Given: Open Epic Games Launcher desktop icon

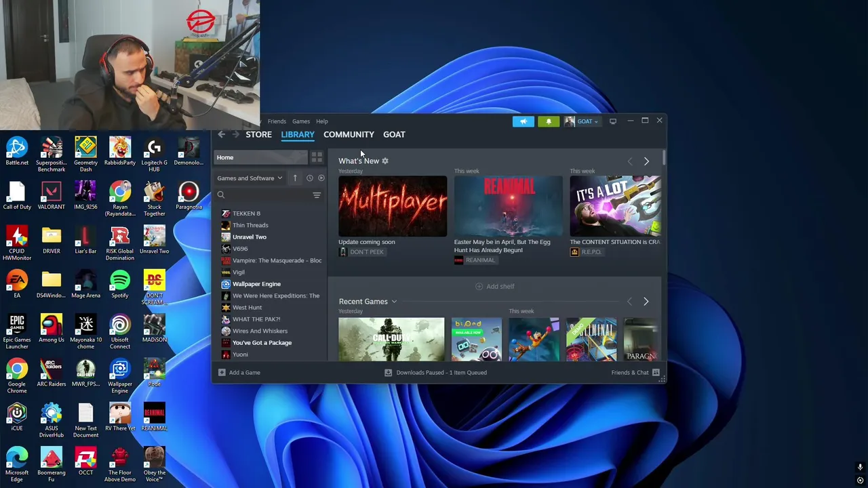Looking at the screenshot, I should (x=17, y=332).
